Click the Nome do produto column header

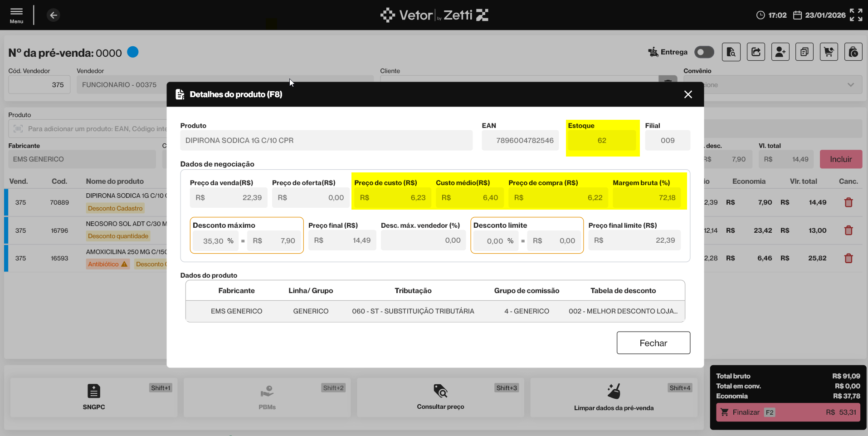pyautogui.click(x=115, y=181)
